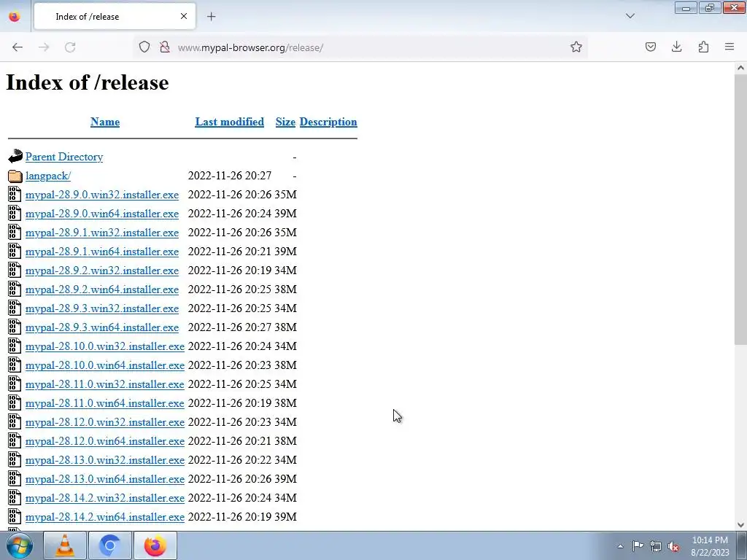Click the Firefox View icon beside tabs
This screenshot has width=747, height=560.
pyautogui.click(x=15, y=17)
